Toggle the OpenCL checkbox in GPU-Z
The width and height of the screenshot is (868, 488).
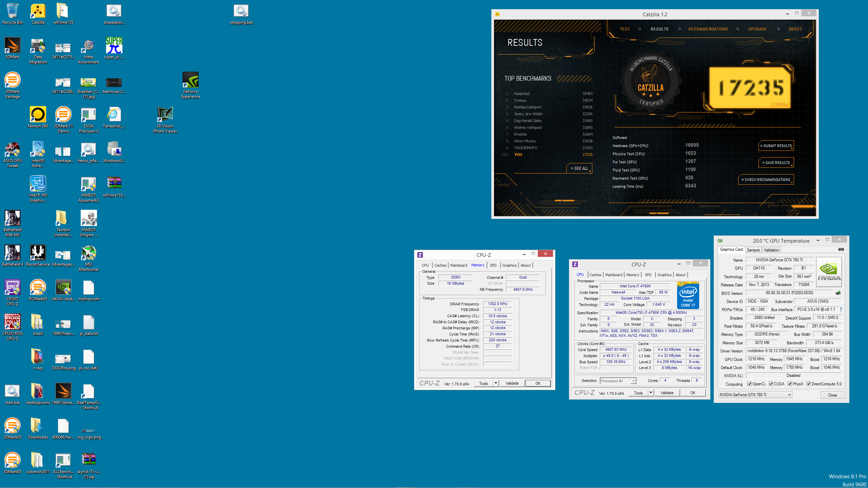(750, 384)
